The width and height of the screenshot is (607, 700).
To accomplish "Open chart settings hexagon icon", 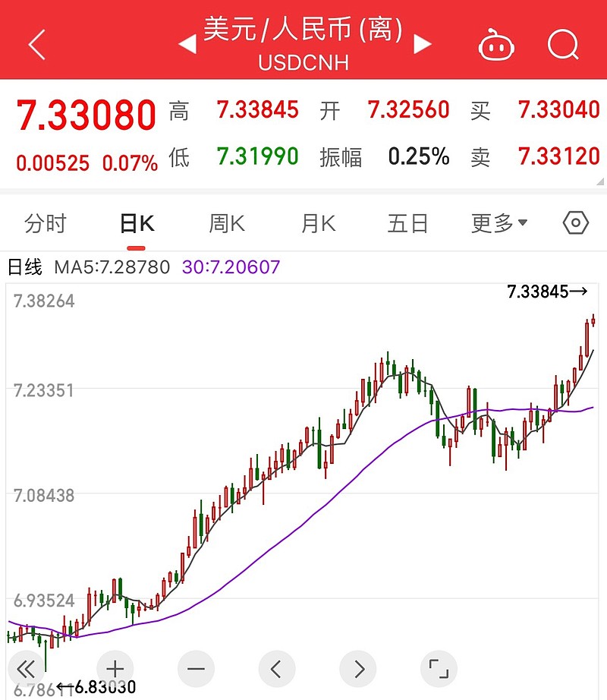I will click(x=576, y=222).
